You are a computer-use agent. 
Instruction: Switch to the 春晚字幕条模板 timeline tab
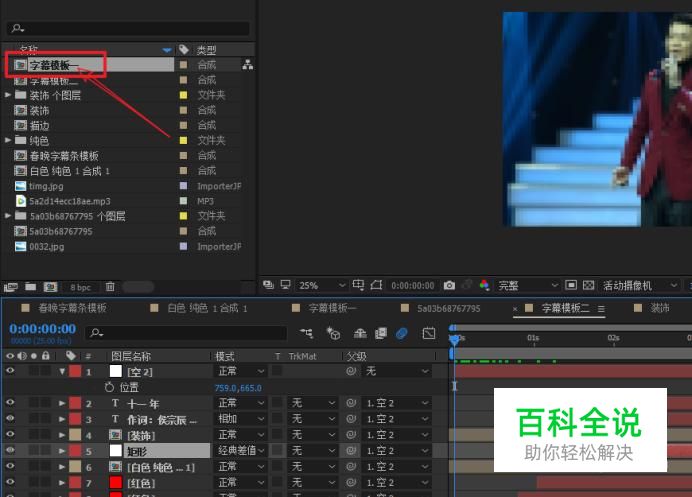pyautogui.click(x=72, y=308)
